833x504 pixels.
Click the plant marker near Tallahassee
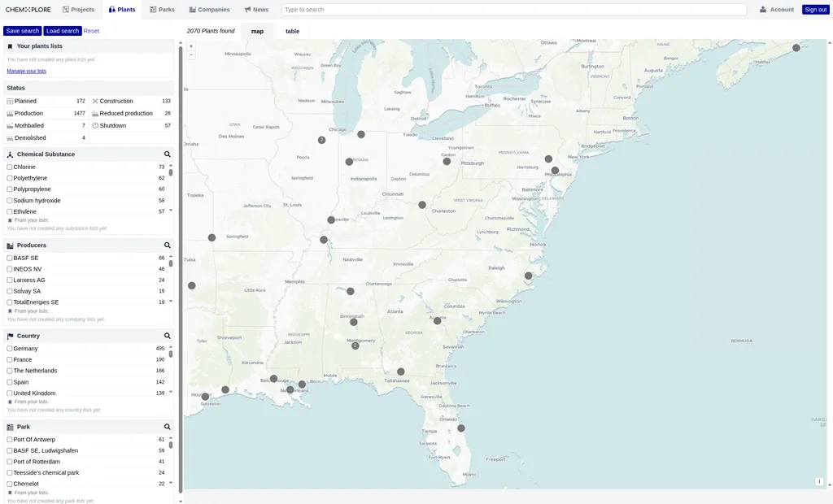tap(400, 371)
